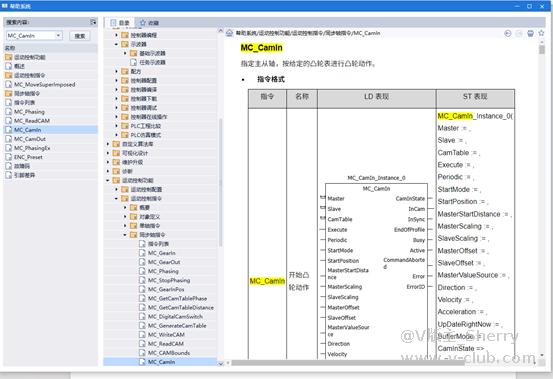
Task: Click MC_MoveSuperImposed page icon in results
Action: click(x=8, y=84)
